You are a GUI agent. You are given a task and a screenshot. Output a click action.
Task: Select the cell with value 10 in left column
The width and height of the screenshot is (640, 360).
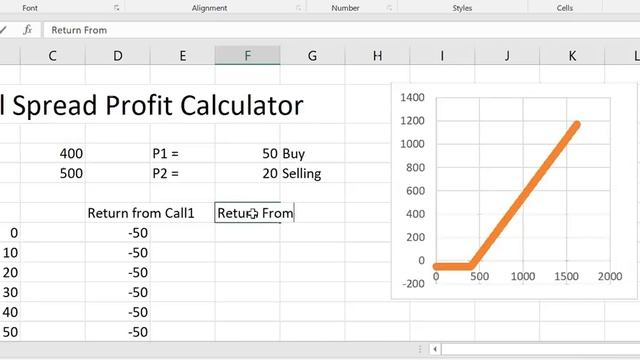10,253
